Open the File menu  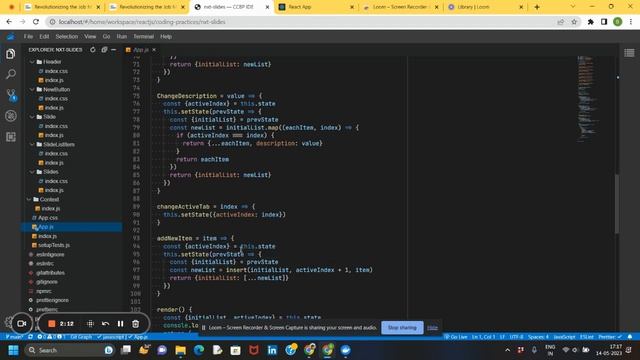pos(28,36)
